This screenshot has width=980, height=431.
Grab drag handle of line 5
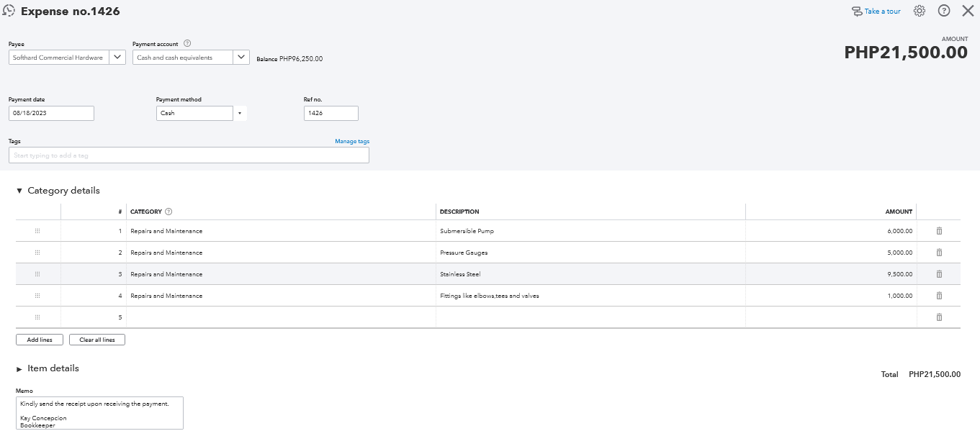pos(37,317)
